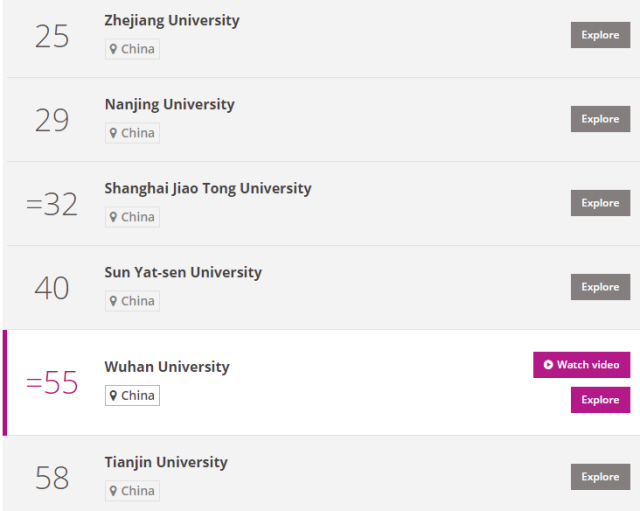Click Explore beside Shanghai Jiao Tong University

click(600, 203)
